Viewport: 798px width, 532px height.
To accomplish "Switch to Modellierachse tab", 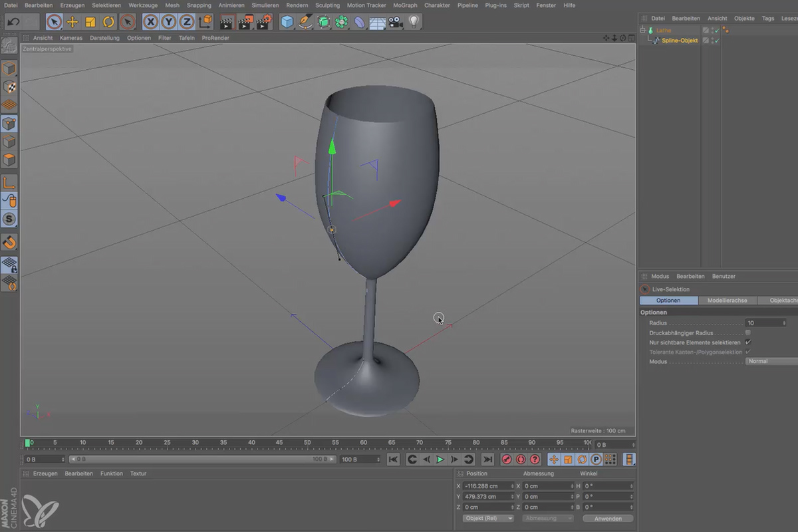I will click(727, 301).
